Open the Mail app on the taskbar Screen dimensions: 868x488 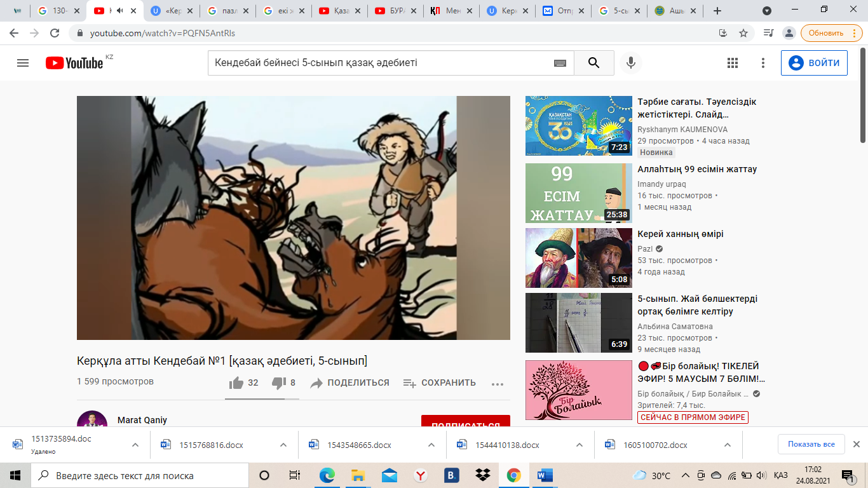coord(389,475)
